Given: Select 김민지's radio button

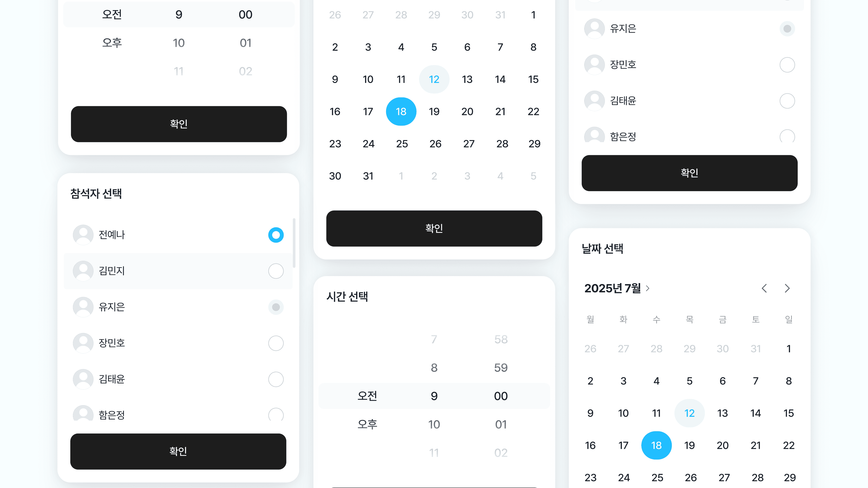Looking at the screenshot, I should (x=276, y=271).
